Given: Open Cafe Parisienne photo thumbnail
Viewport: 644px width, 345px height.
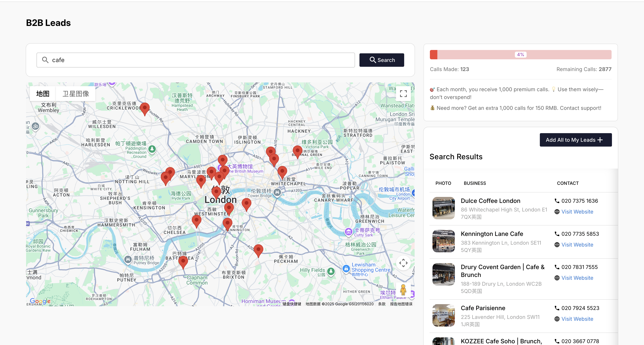Looking at the screenshot, I should click(443, 315).
